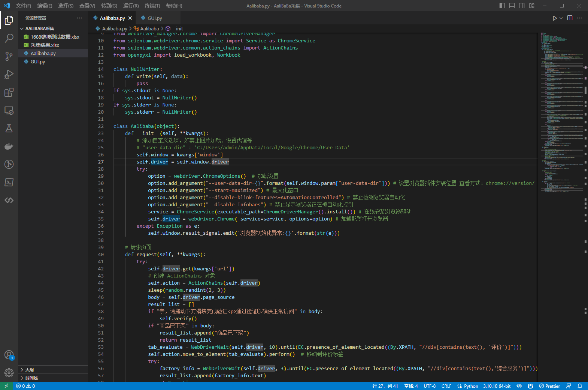Open the Extensions view icon
This screenshot has height=390, width=588.
[x=9, y=92]
